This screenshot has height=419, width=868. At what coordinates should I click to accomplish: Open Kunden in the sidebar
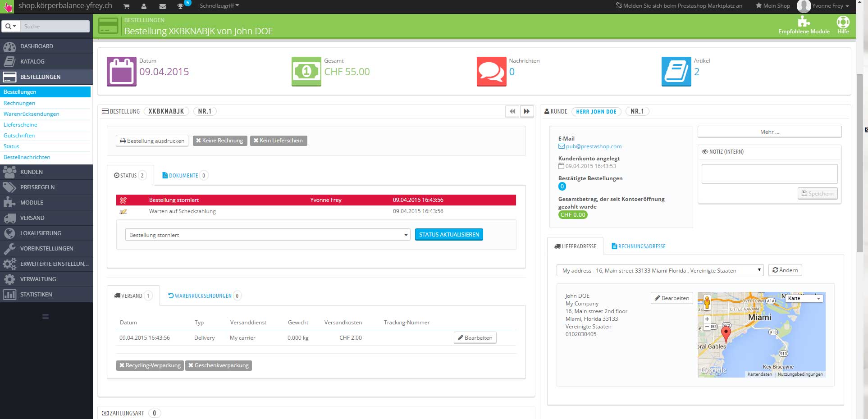coord(46,172)
